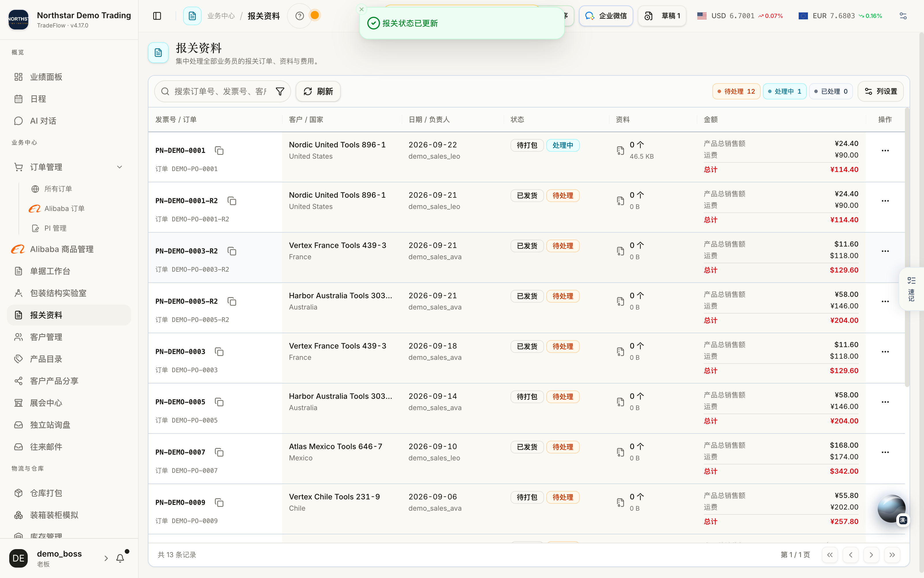Open actions menu for PN-DEMO-0001 row

pyautogui.click(x=885, y=151)
